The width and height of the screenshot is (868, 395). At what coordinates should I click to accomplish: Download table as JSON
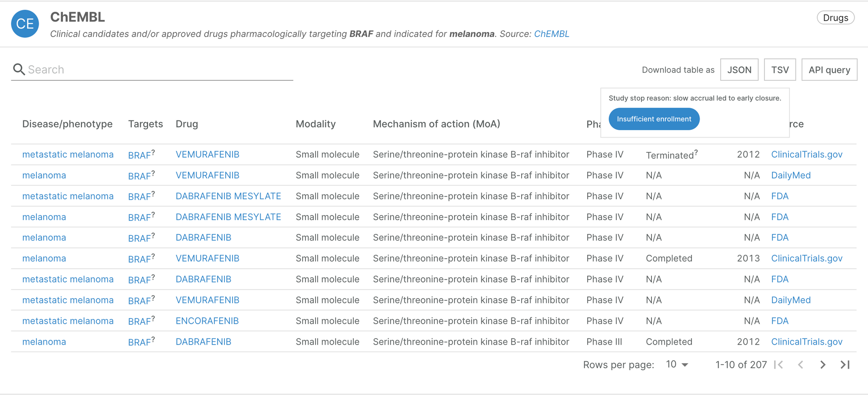tap(739, 70)
